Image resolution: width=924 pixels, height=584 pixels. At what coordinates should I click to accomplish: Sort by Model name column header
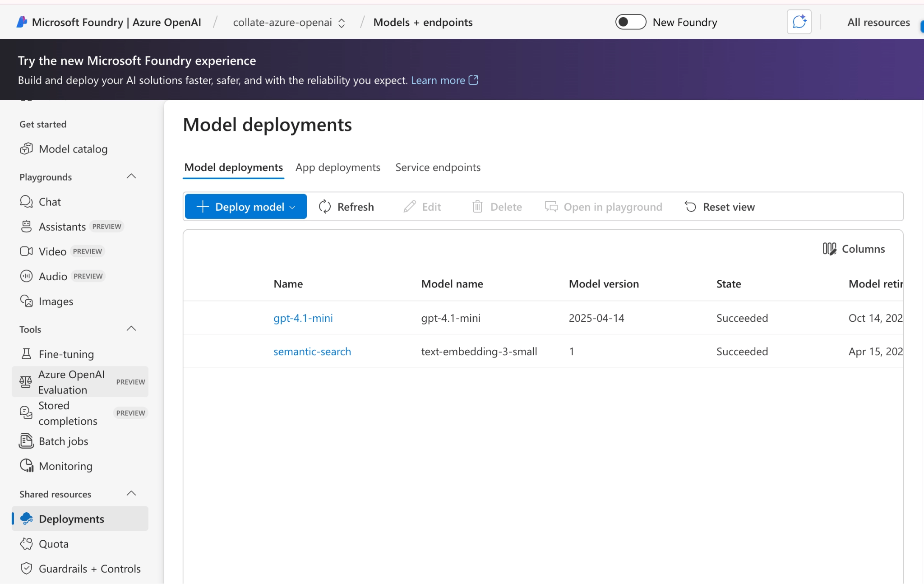pyautogui.click(x=452, y=284)
